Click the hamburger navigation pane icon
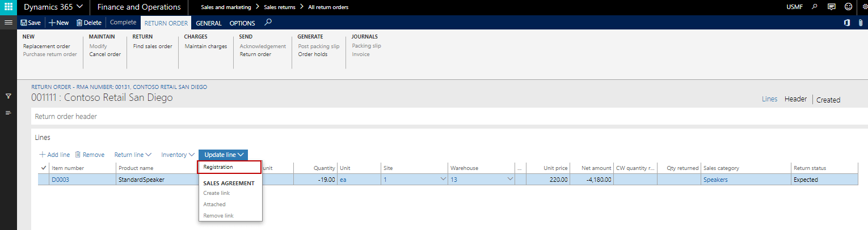Viewport: 868px width, 230px height. click(x=8, y=23)
